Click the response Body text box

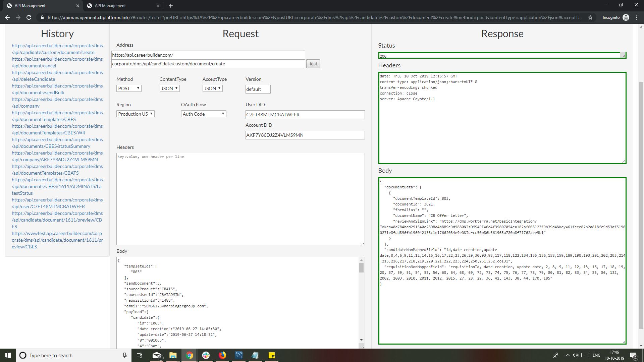pos(502,261)
